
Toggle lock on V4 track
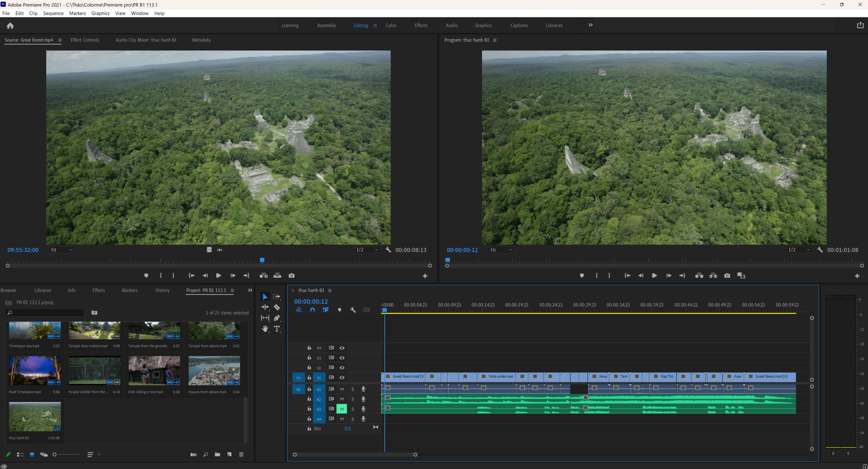[x=309, y=348]
